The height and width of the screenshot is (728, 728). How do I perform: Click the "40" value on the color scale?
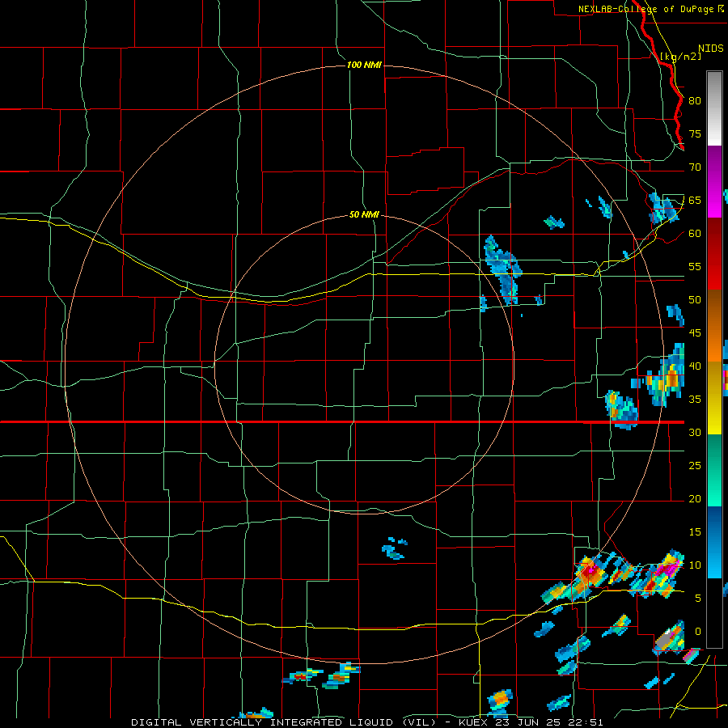(695, 366)
